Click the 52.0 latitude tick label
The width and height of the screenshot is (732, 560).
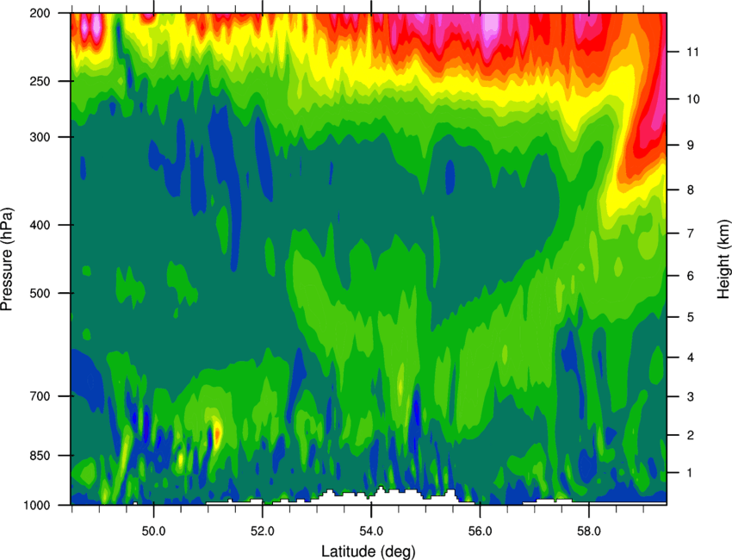pos(263,531)
